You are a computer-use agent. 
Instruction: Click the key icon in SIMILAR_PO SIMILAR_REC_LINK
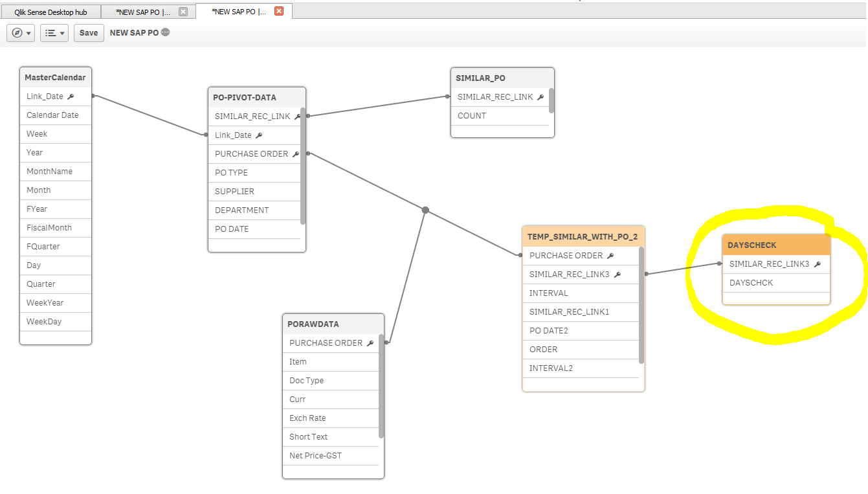pos(540,97)
